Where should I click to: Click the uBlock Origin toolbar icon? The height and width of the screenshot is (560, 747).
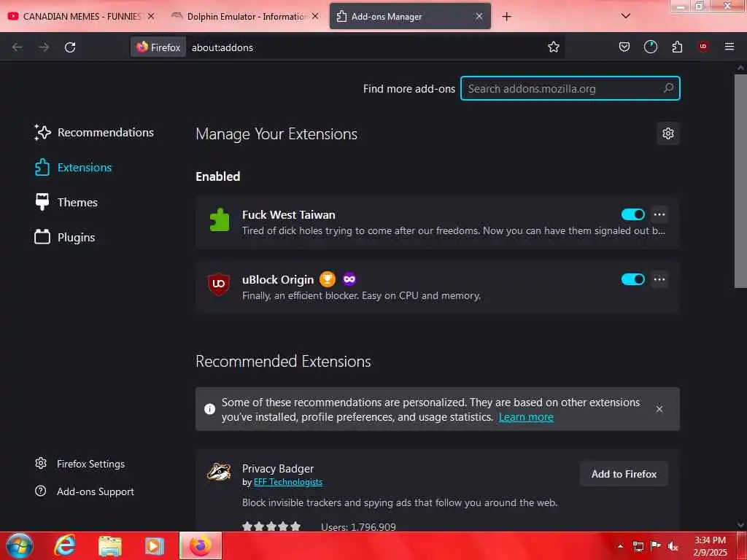click(x=703, y=46)
